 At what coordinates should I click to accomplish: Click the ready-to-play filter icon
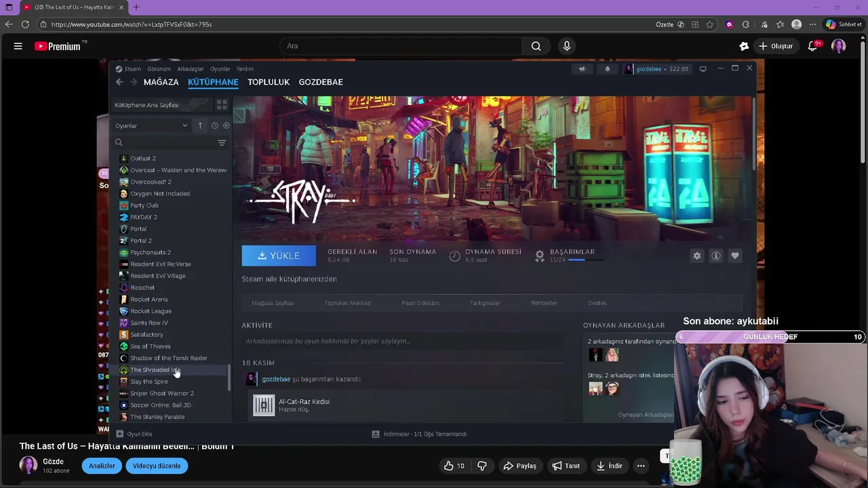pos(226,125)
